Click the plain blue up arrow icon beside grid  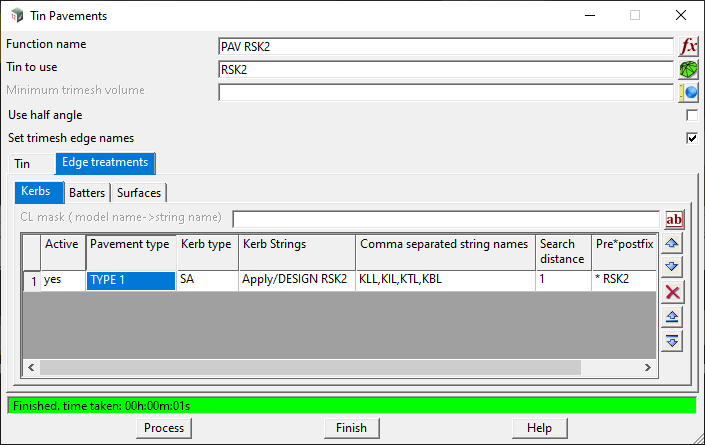tap(672, 244)
